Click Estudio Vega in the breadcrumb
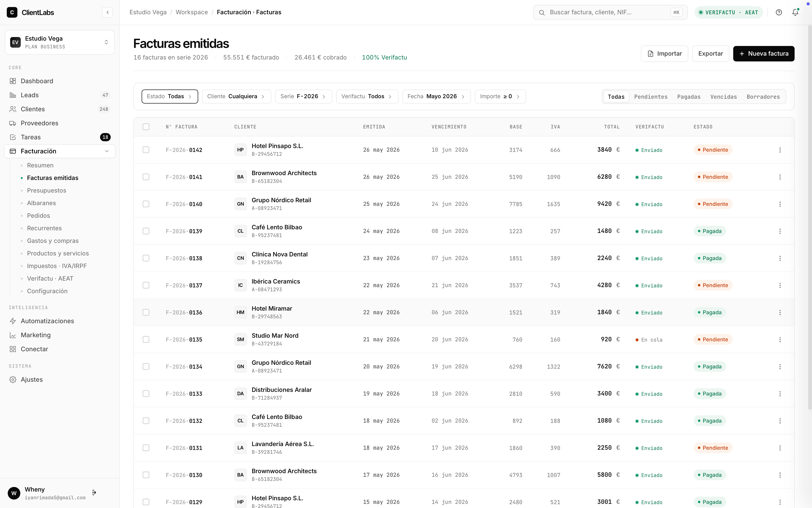 click(x=148, y=12)
